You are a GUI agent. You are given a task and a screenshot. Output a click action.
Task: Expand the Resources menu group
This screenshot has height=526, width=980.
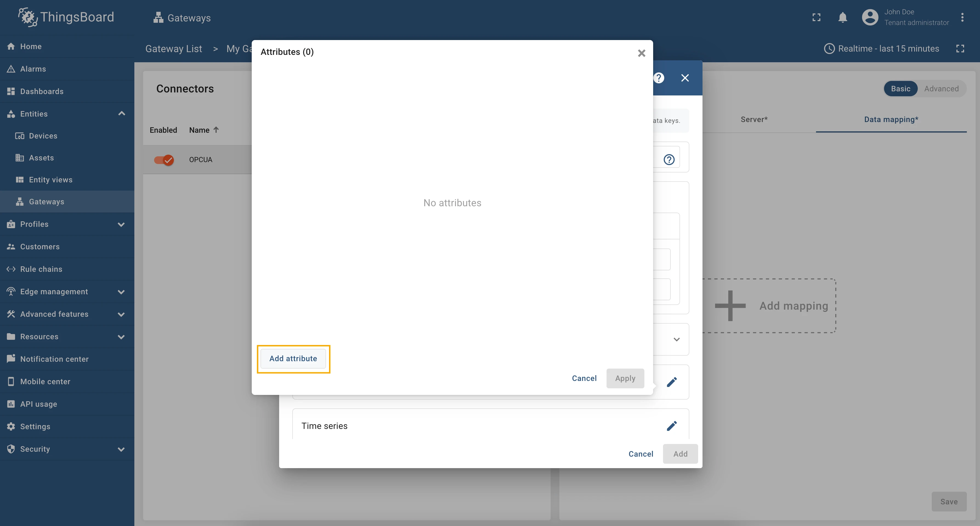pyautogui.click(x=121, y=336)
